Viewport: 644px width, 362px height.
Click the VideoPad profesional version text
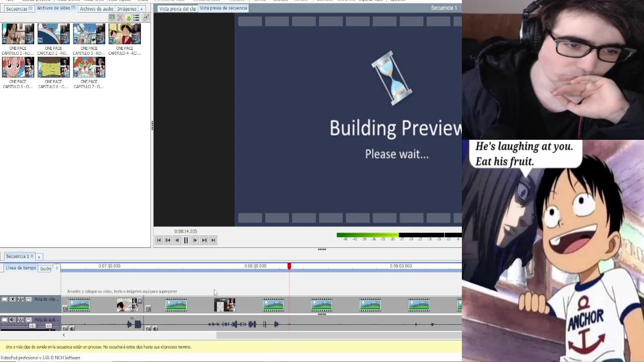point(41,358)
